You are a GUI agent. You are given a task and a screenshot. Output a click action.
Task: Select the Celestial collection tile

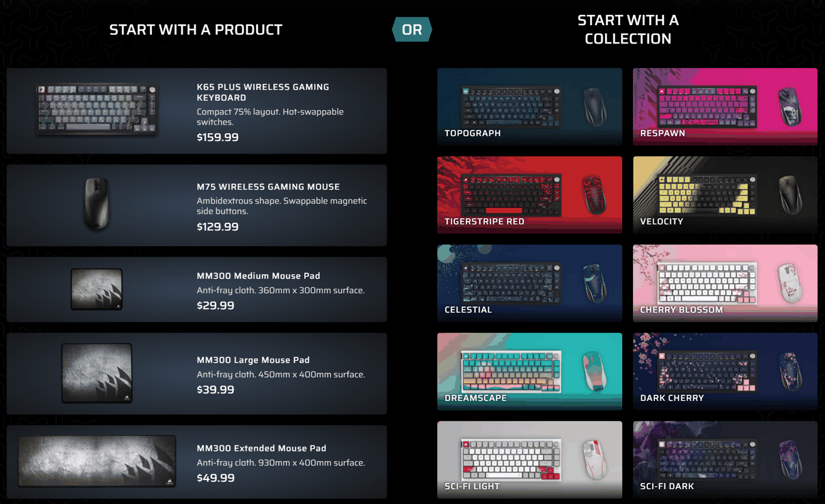point(529,283)
